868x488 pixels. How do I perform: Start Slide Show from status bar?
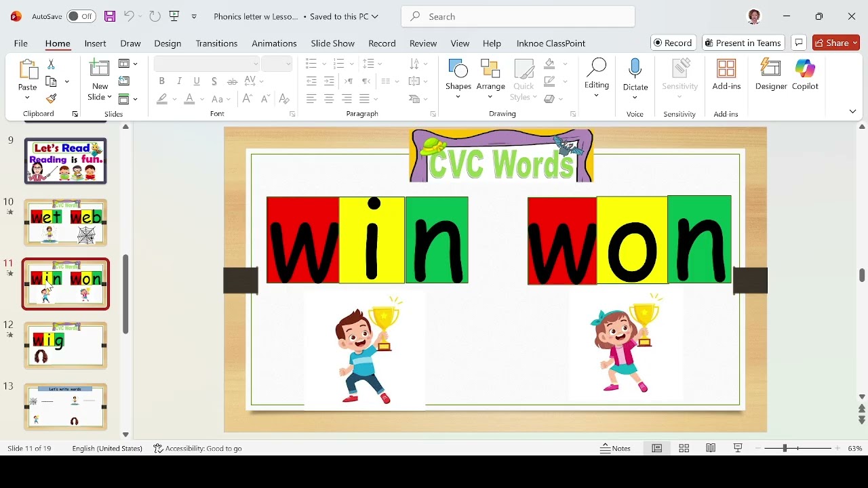pos(738,448)
